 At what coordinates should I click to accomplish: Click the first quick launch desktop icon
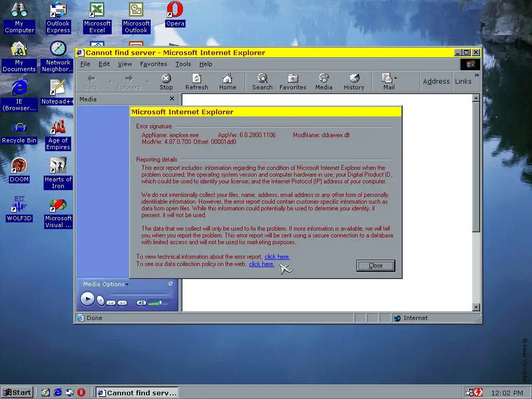pyautogui.click(x=46, y=393)
